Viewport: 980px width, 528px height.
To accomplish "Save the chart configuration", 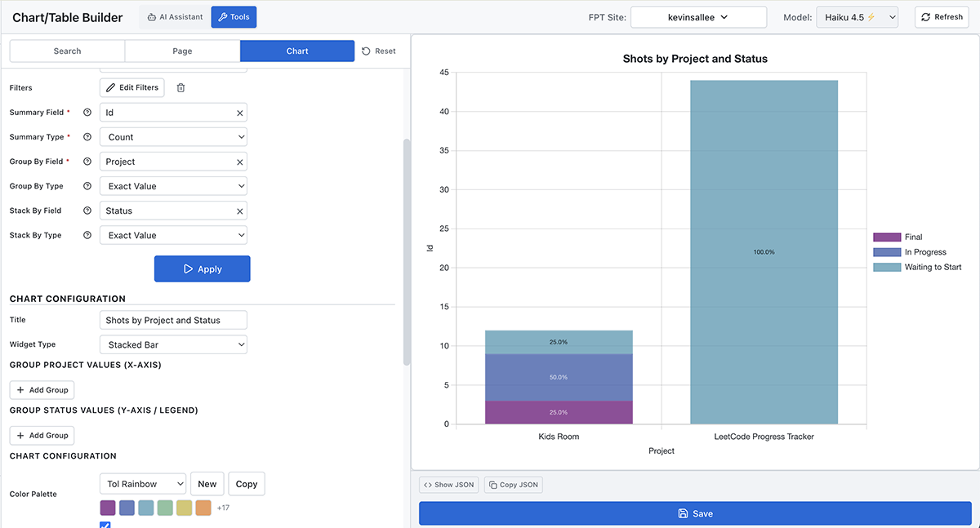I will pyautogui.click(x=695, y=512).
